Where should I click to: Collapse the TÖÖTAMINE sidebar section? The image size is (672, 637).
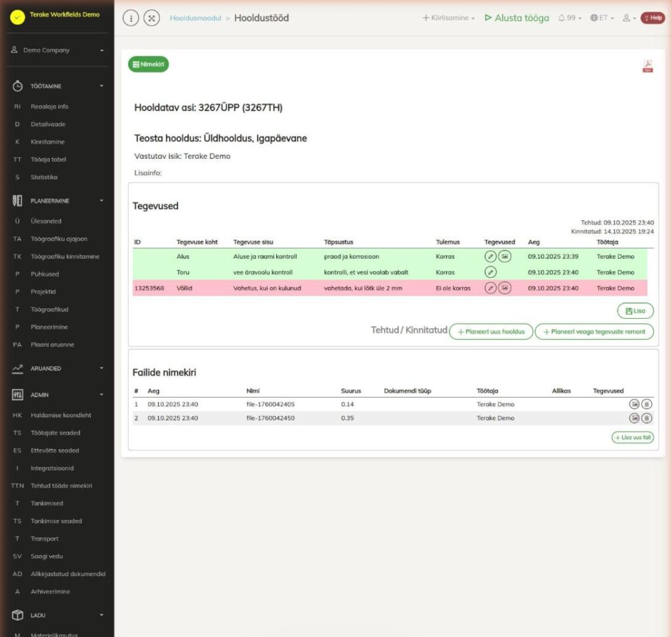(x=57, y=86)
